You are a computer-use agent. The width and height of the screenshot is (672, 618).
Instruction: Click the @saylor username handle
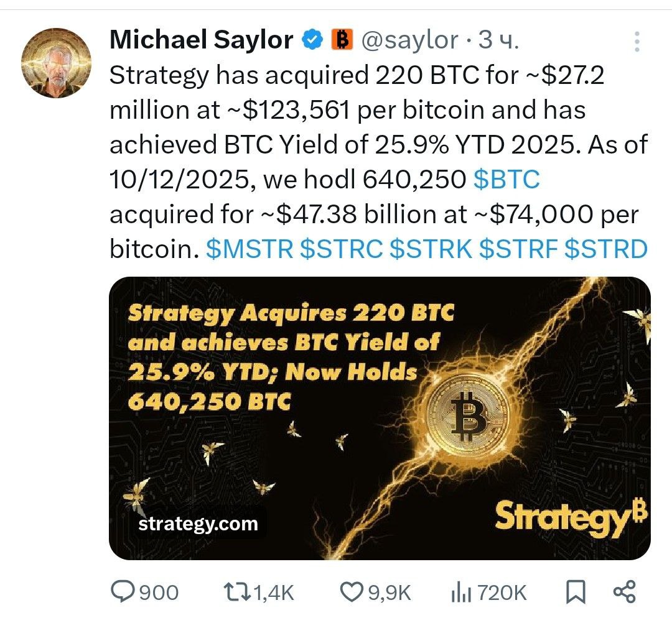409,40
